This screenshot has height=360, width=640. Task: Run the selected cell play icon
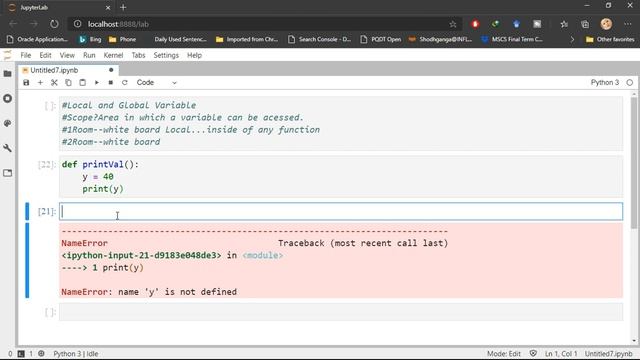point(97,82)
